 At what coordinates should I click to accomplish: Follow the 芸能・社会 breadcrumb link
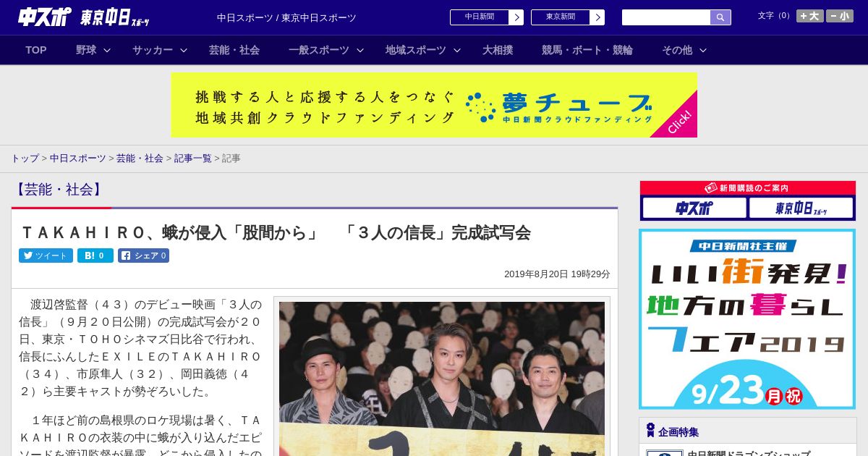140,158
